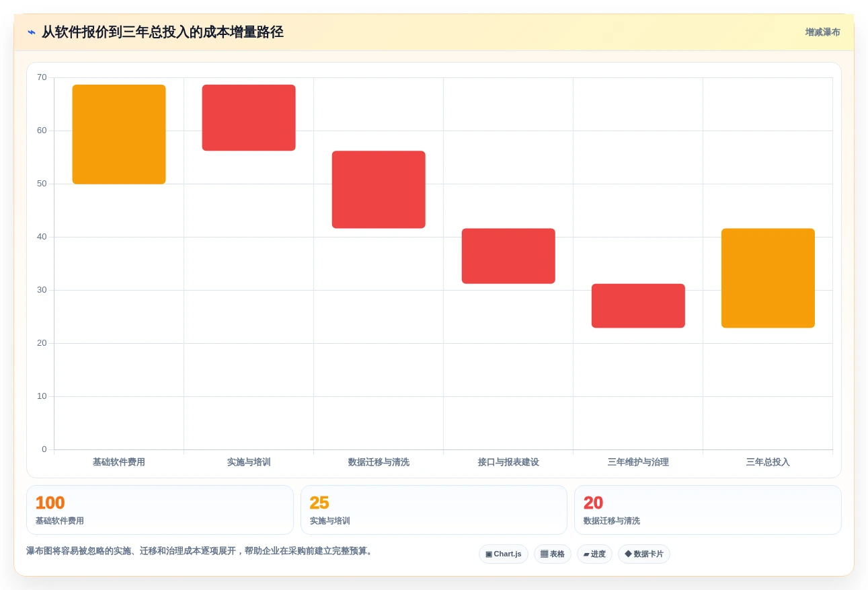Click x-axis label 三年总投入
Screen dimensions: 868x590
(x=768, y=462)
